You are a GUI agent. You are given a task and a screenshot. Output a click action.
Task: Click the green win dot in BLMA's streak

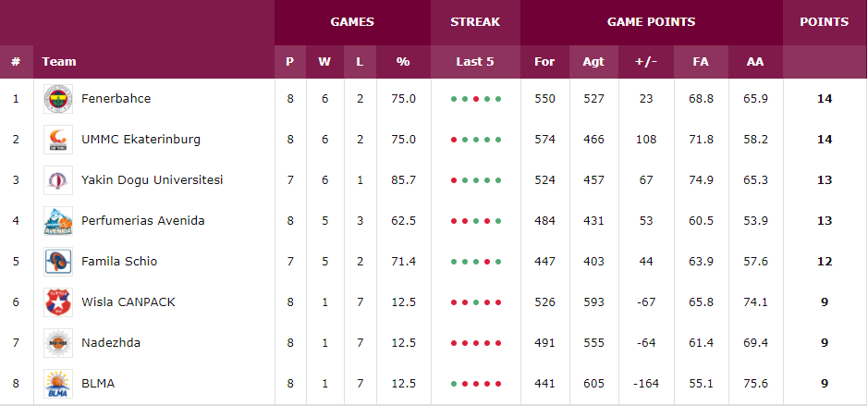(454, 384)
